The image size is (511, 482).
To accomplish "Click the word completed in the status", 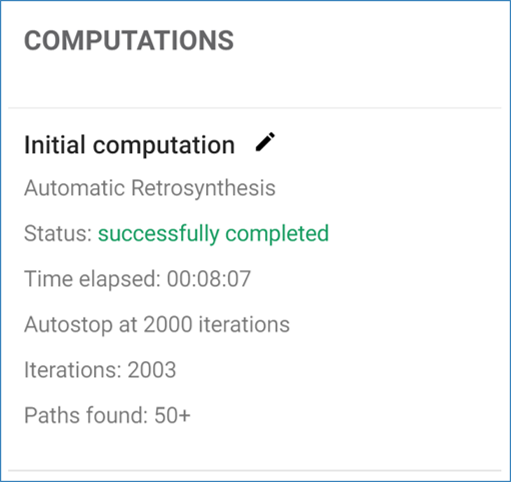I will [277, 234].
